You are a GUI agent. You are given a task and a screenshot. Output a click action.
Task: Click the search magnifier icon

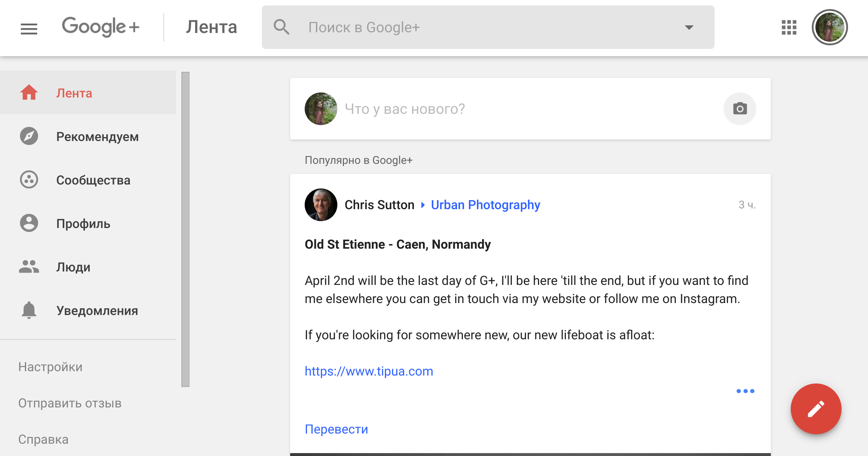pyautogui.click(x=281, y=28)
